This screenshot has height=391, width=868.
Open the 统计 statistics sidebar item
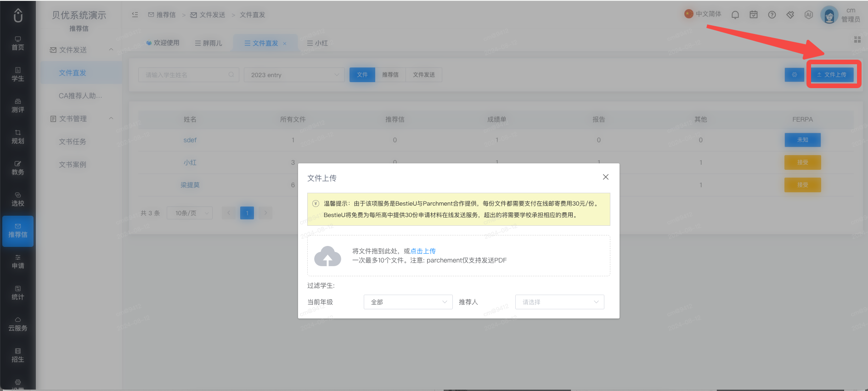click(x=18, y=293)
